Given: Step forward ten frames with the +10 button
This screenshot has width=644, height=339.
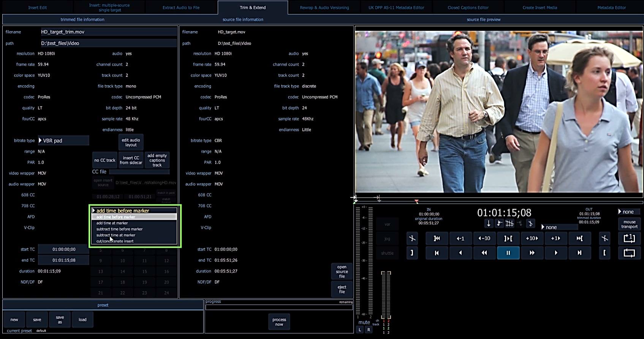Looking at the screenshot, I should coord(532,238).
